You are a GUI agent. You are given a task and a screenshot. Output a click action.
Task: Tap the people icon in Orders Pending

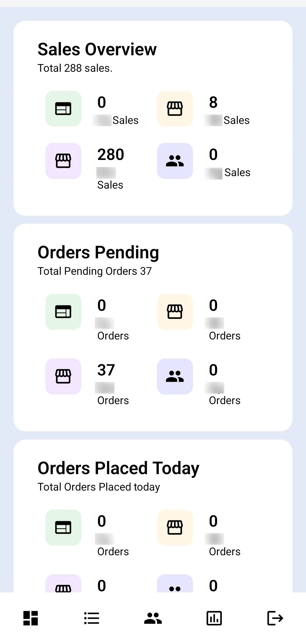tap(175, 376)
